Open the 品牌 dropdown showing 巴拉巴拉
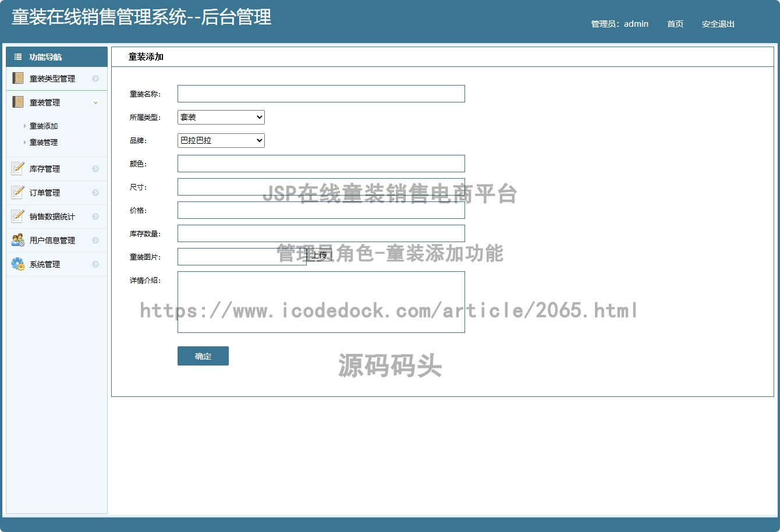 tap(221, 140)
